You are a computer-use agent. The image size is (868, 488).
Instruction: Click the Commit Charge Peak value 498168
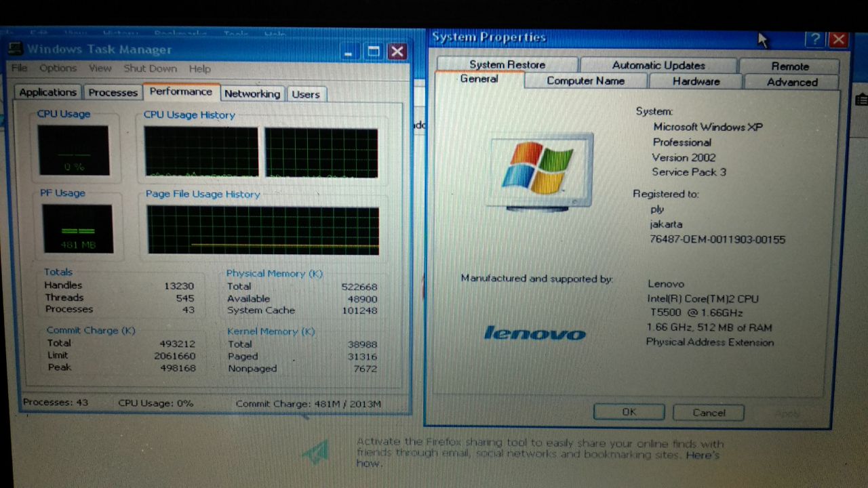pos(179,368)
